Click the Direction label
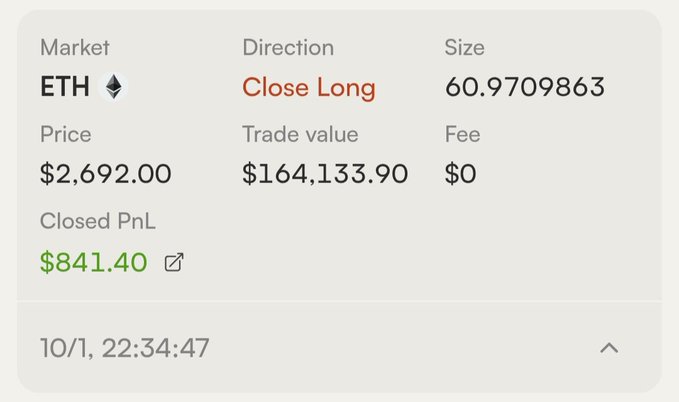 [288, 47]
